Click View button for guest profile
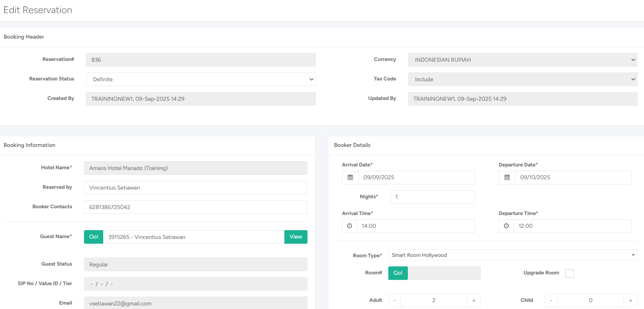The width and height of the screenshot is (644, 309). click(296, 237)
